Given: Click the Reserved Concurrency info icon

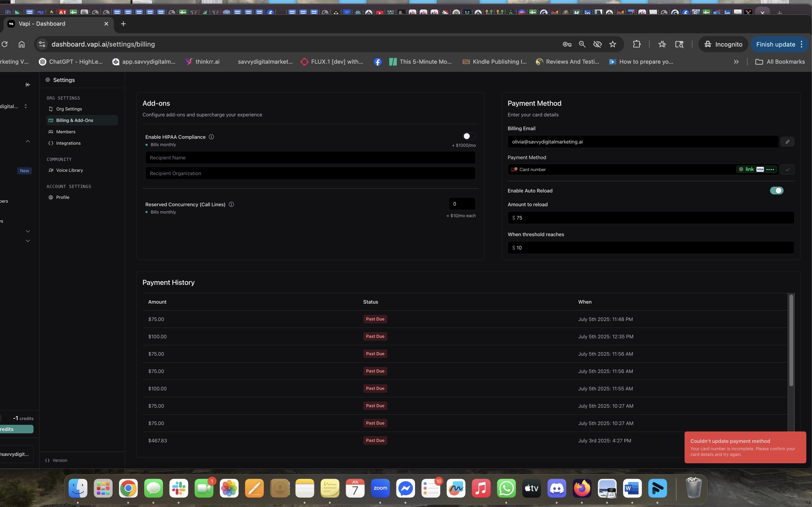Looking at the screenshot, I should click(x=231, y=205).
